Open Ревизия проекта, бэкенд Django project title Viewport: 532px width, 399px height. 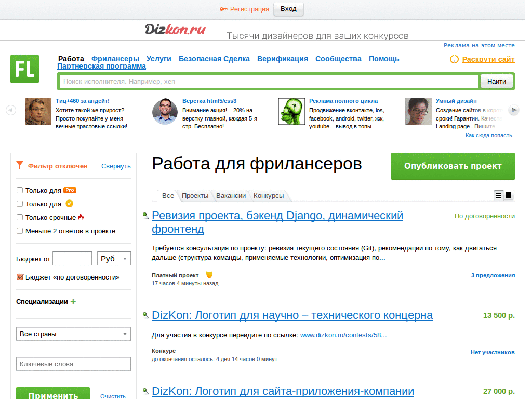click(x=277, y=222)
